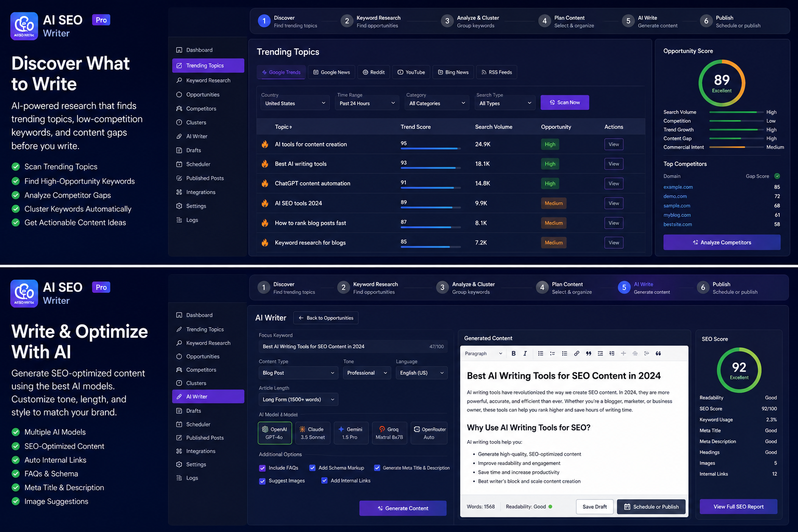Pick the Gemini 1.5 Pro model

tap(351, 433)
